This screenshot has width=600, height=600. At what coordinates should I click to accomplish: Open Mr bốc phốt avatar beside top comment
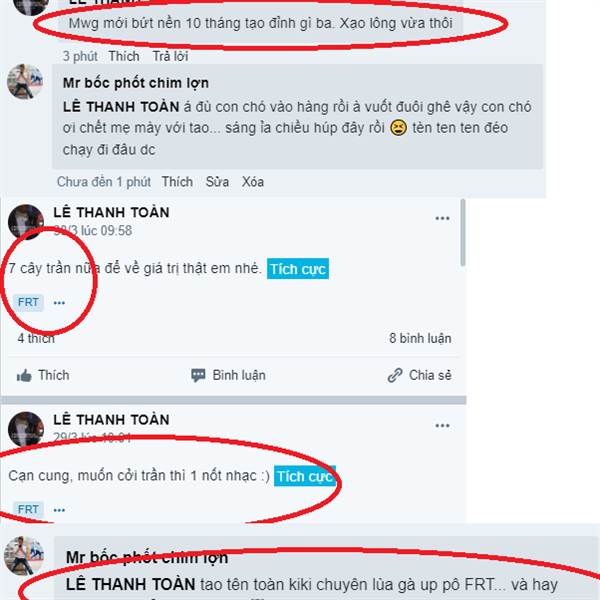tap(25, 82)
